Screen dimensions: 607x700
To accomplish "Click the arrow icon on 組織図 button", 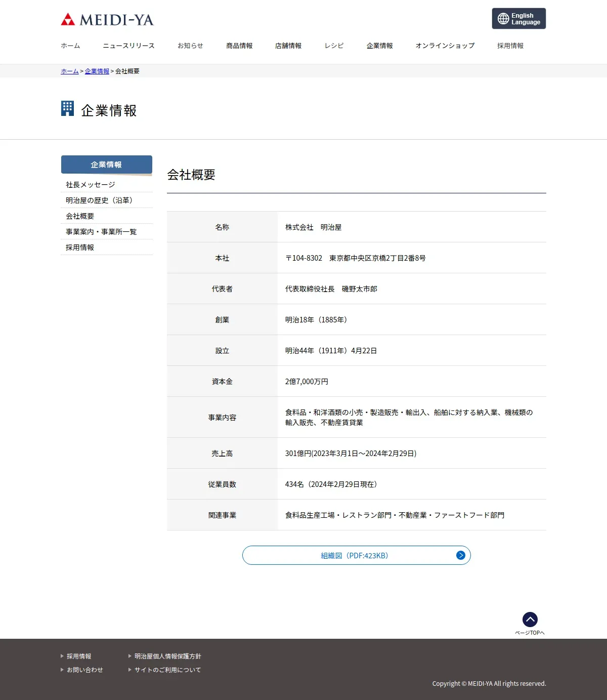I will 460,555.
